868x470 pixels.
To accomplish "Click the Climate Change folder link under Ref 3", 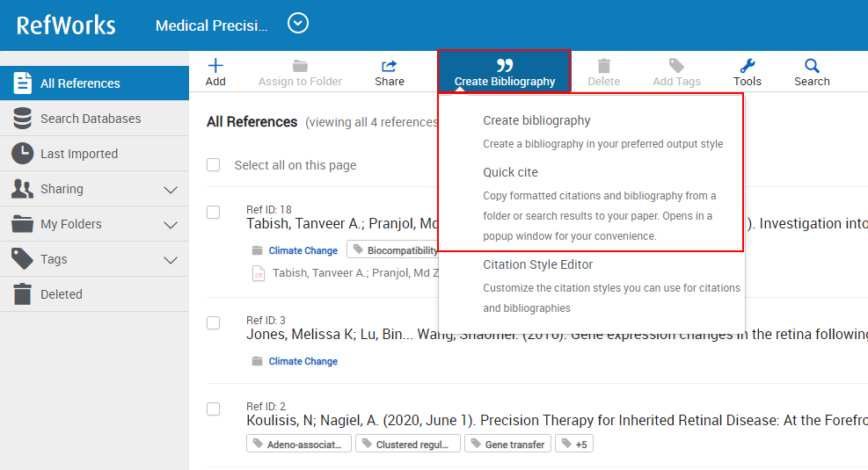I will 303,361.
